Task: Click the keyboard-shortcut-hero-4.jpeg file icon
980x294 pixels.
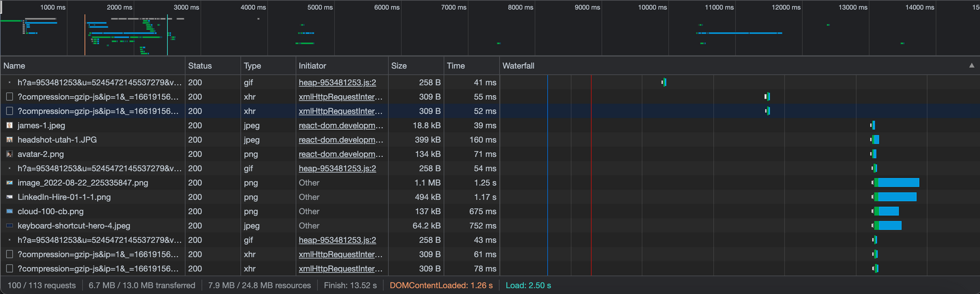Action: [x=9, y=226]
